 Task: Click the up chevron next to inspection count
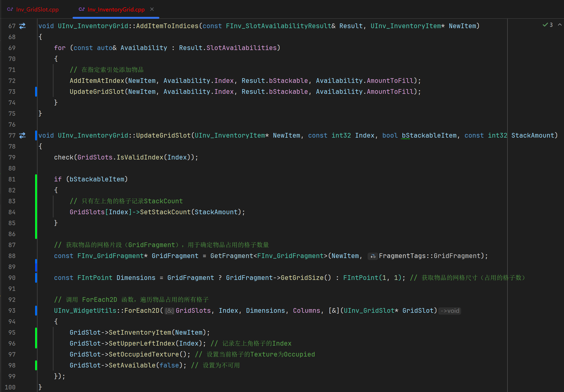pos(560,25)
